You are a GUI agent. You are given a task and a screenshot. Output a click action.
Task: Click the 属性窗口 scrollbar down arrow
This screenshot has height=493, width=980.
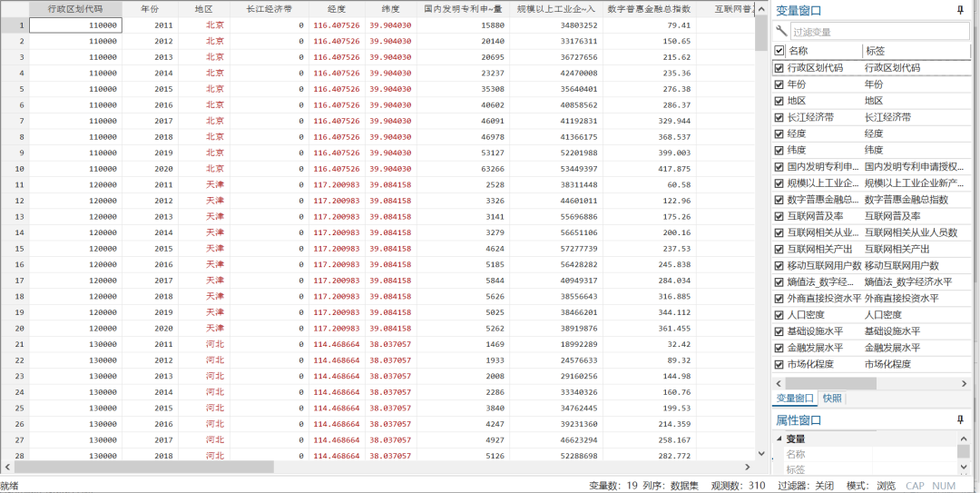[963, 466]
